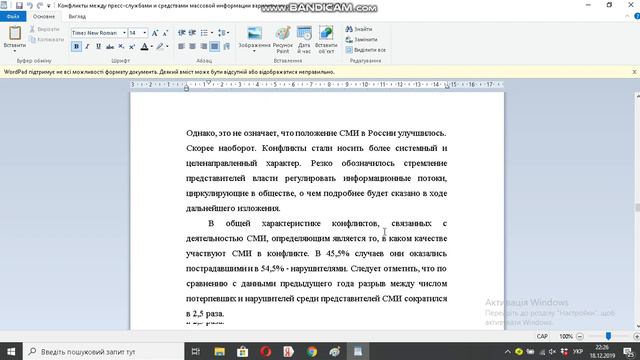Replace text with Замінити
This screenshot has height=360, width=640.
pyautogui.click(x=361, y=40)
